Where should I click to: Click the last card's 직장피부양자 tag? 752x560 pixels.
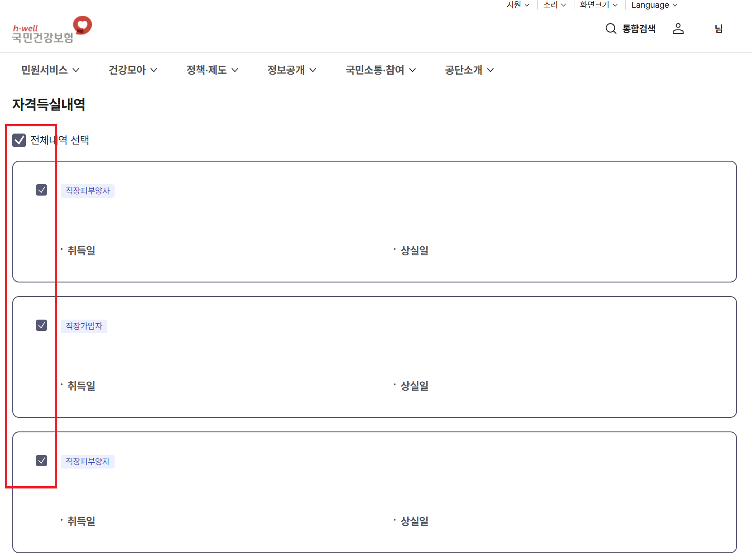(88, 461)
